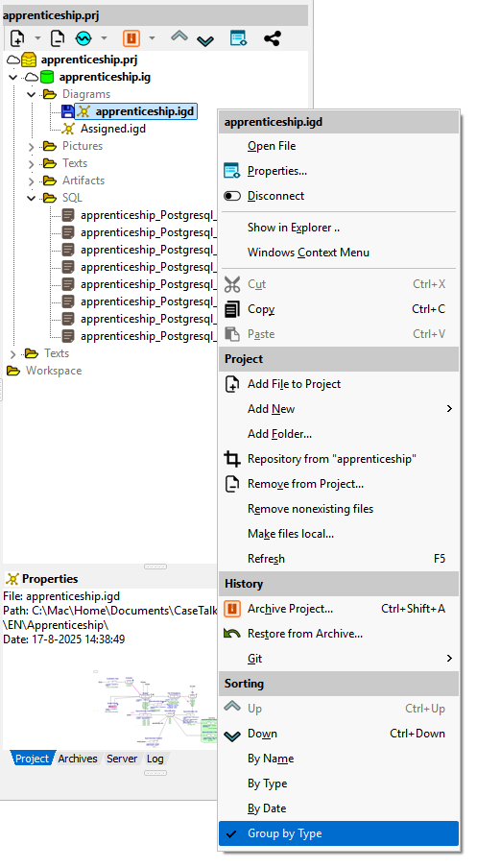This screenshot has width=477, height=868.
Task: Uncheck Group by Type sorting option
Action: [339, 833]
